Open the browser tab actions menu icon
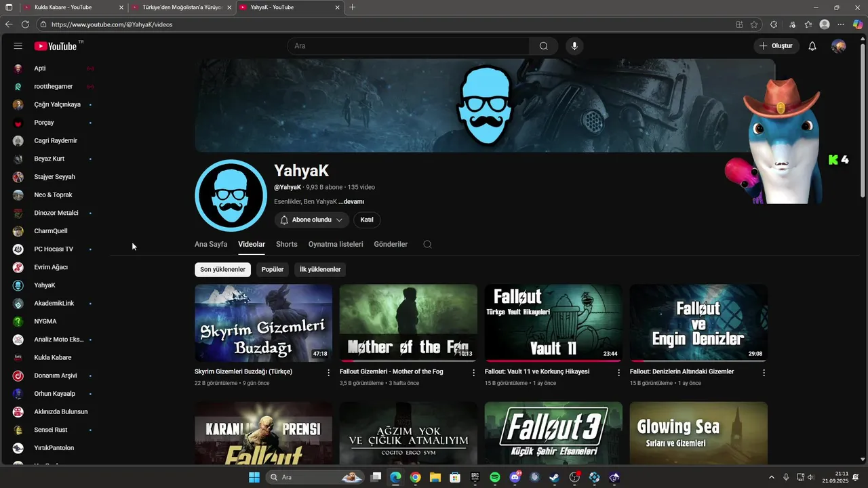 (9, 7)
